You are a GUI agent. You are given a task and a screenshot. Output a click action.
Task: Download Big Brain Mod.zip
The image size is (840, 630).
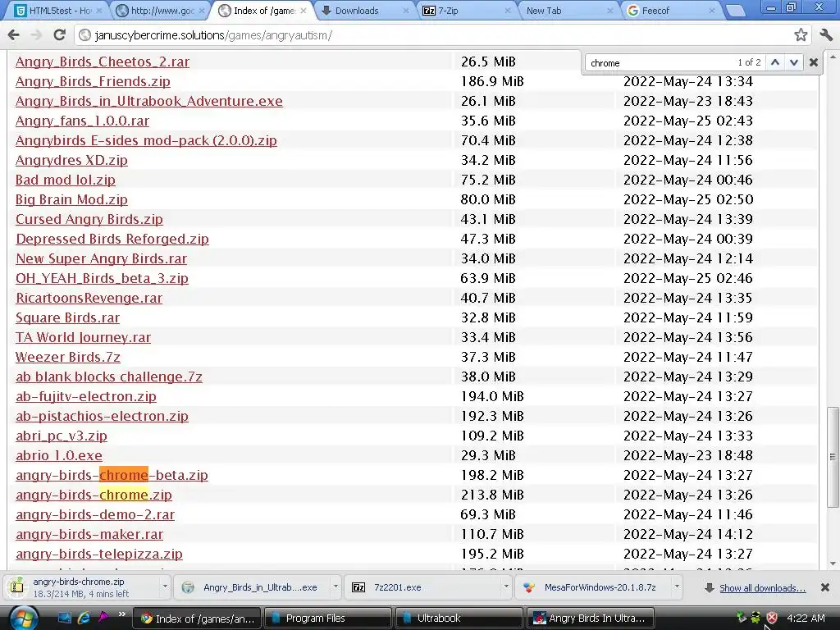(71, 200)
